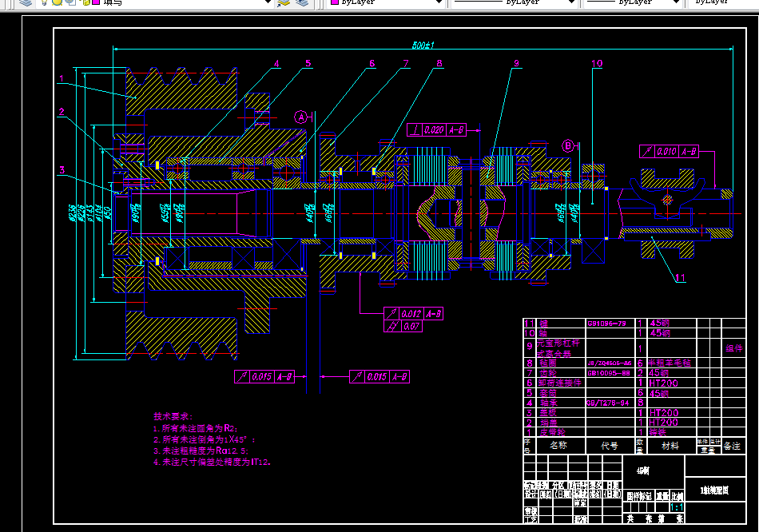Expand the layer name dropdown list

tap(267, 2)
